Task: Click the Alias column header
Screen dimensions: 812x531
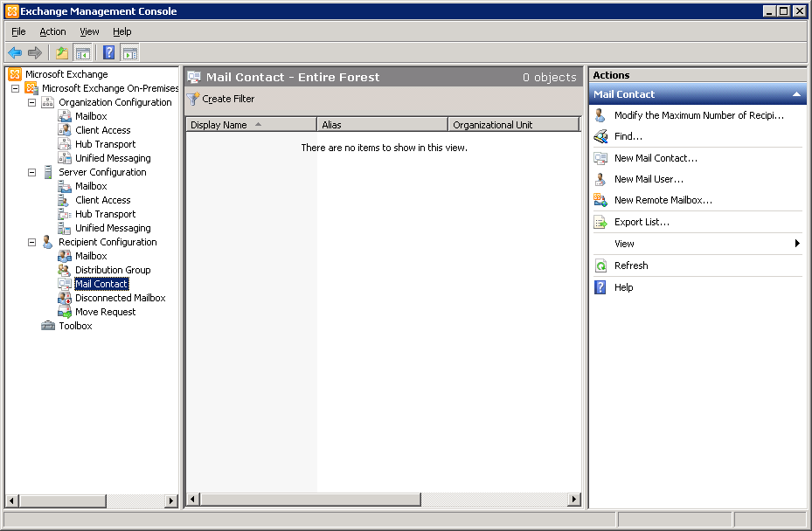Action: click(382, 125)
